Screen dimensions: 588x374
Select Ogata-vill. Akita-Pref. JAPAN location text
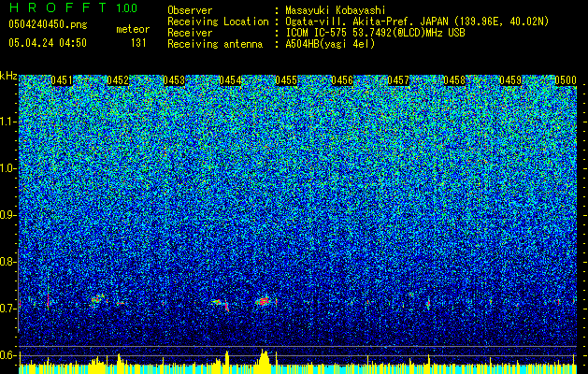(x=417, y=22)
